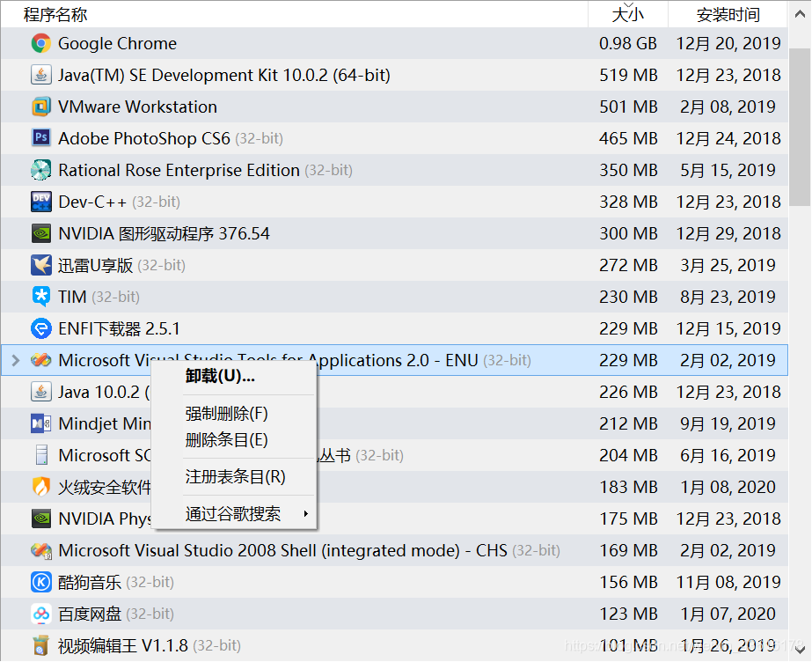
Task: Choose 注册表条目(R) from context menu
Action: point(235,476)
